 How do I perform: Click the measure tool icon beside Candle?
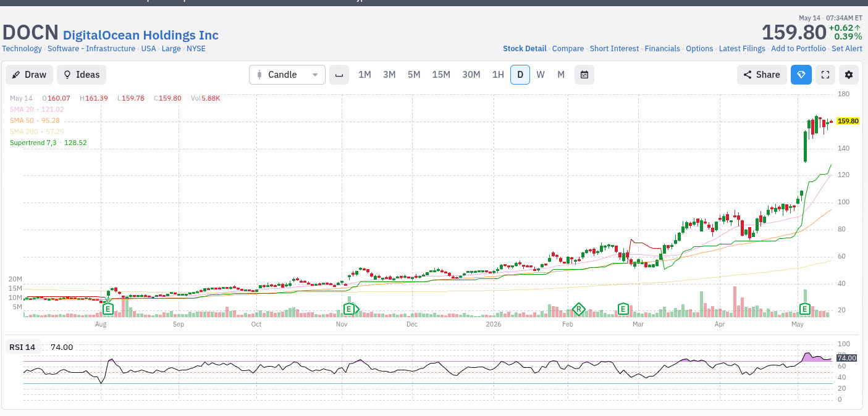[339, 75]
